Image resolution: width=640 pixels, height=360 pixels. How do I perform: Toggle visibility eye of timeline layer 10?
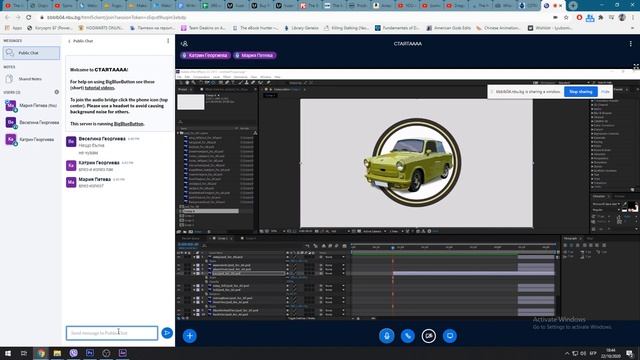coord(179,314)
